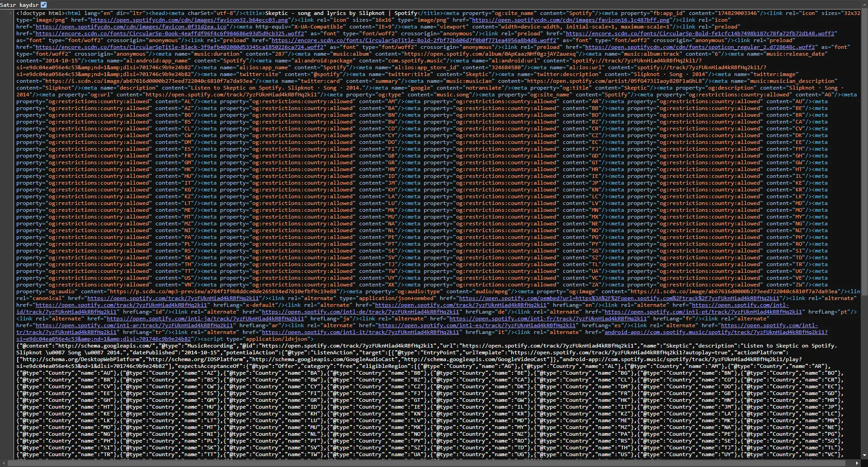Open the favicon.0f31d2ea.ico link
This screenshot has height=467, width=868.
[x=131, y=27]
